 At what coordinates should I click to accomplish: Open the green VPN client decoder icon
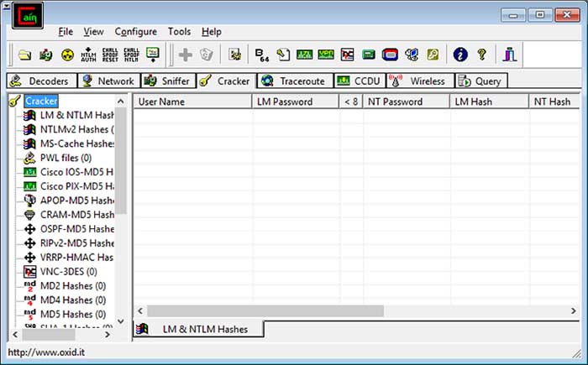coord(326,55)
